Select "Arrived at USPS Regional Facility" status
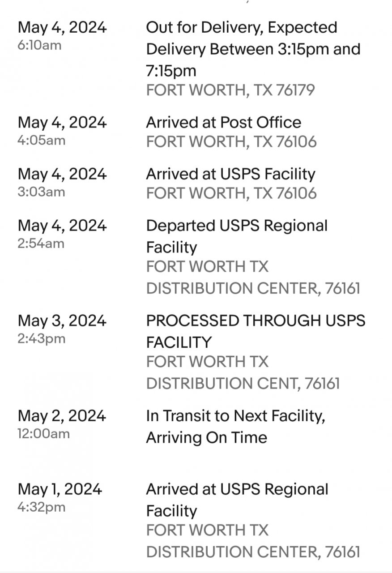 (237, 500)
